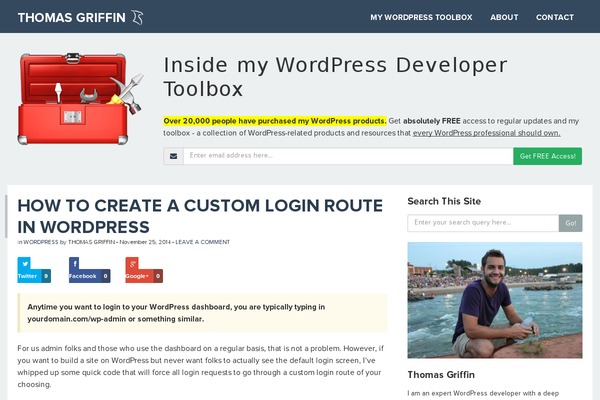Viewport: 600px width, 400px height.
Task: Focus the email address input field
Action: click(x=348, y=156)
